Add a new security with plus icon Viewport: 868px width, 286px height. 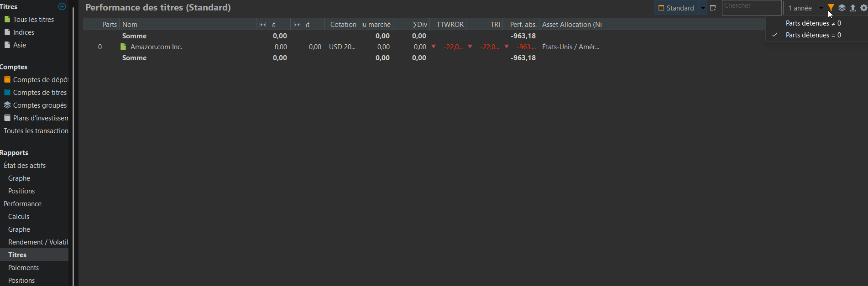point(62,6)
